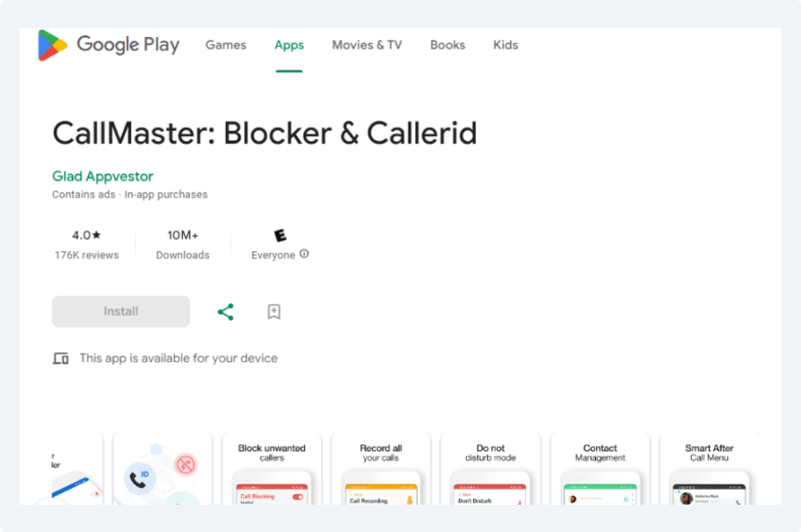
Task: Open the Kids section
Action: coord(506,45)
